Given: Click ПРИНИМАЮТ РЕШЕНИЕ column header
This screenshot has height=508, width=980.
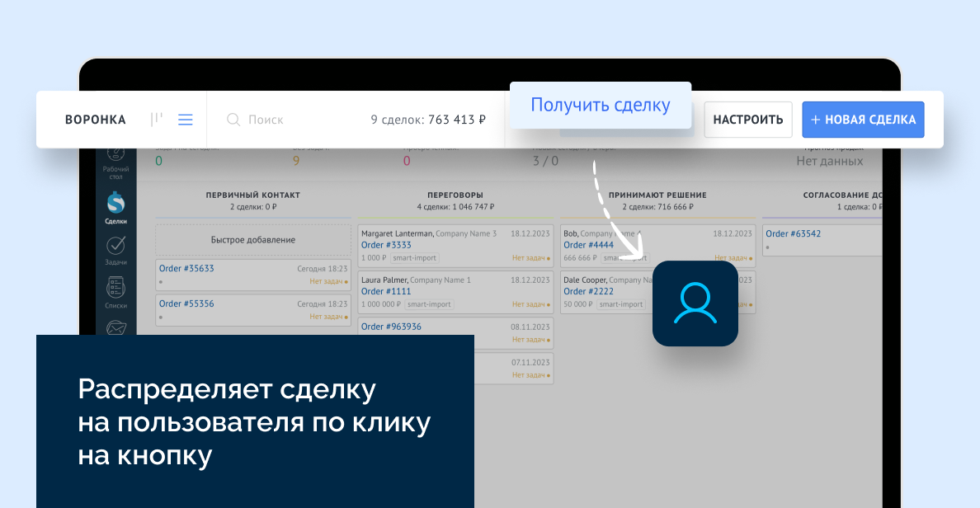Looking at the screenshot, I should coord(657,195).
